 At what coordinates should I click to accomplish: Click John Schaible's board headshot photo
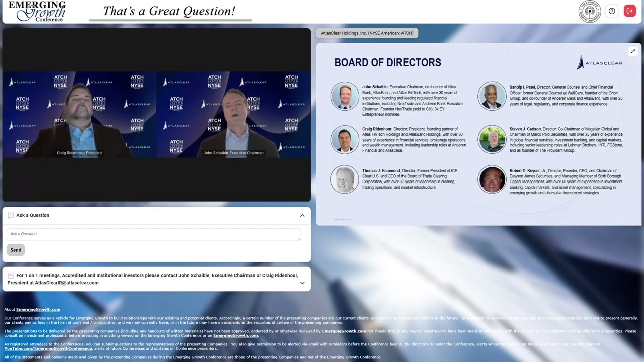tap(345, 96)
